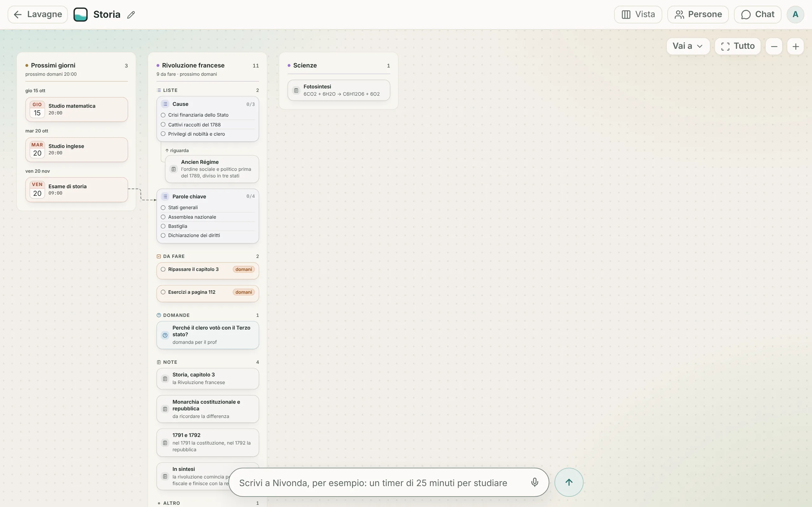This screenshot has height=507, width=812.
Task: Check off Esercizi a pagina 112
Action: pyautogui.click(x=163, y=292)
